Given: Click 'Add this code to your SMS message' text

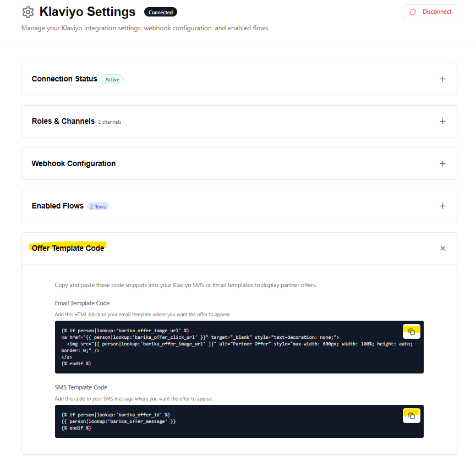Looking at the screenshot, I should tap(134, 399).
